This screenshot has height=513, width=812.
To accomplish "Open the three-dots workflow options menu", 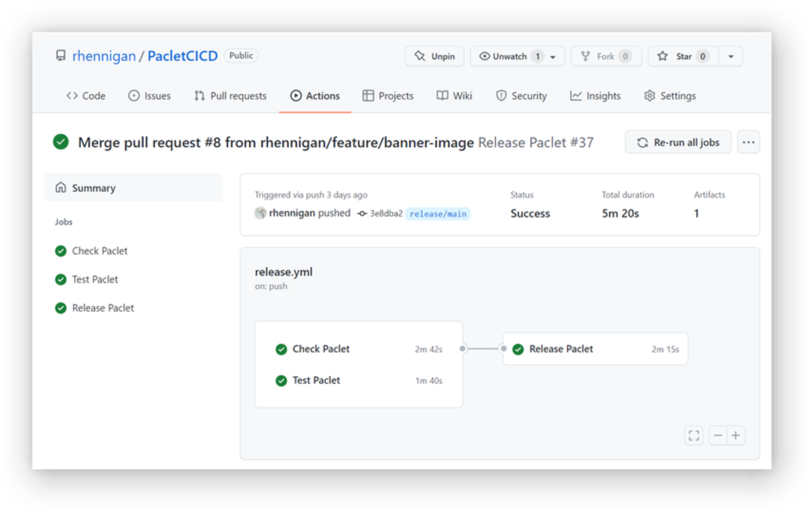I will pos(748,142).
